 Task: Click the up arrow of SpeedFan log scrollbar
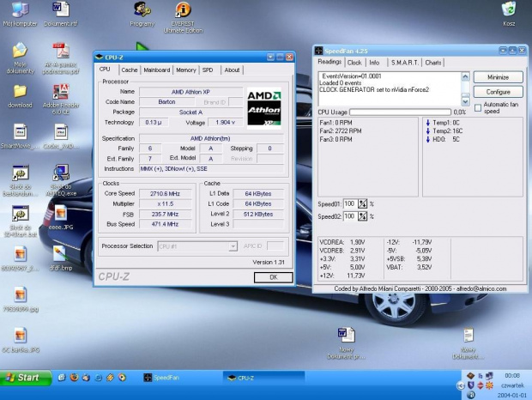[465, 76]
